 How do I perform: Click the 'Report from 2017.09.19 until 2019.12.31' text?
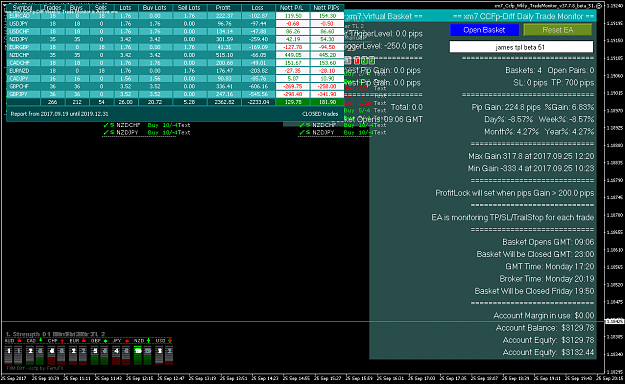(x=59, y=114)
